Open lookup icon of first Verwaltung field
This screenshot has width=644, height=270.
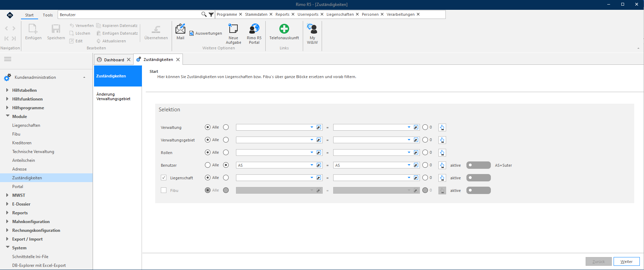point(319,127)
